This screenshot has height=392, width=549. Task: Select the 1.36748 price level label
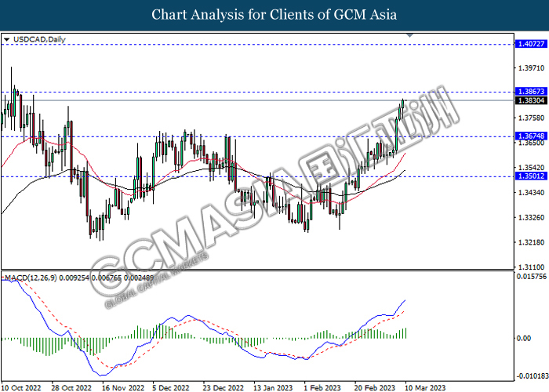coord(531,136)
